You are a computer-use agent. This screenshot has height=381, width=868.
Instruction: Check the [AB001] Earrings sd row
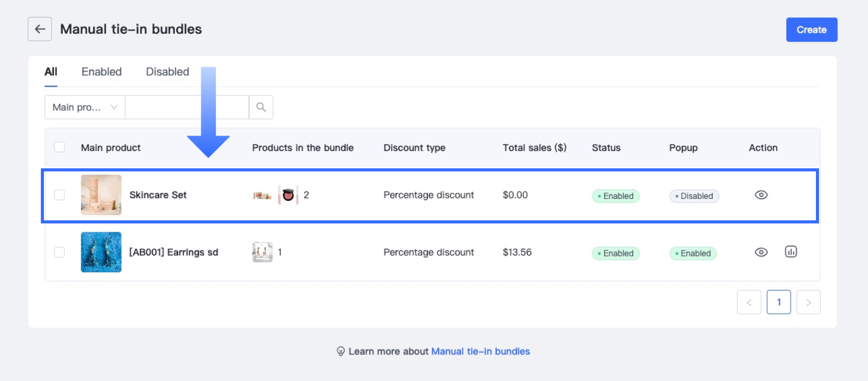coord(60,252)
